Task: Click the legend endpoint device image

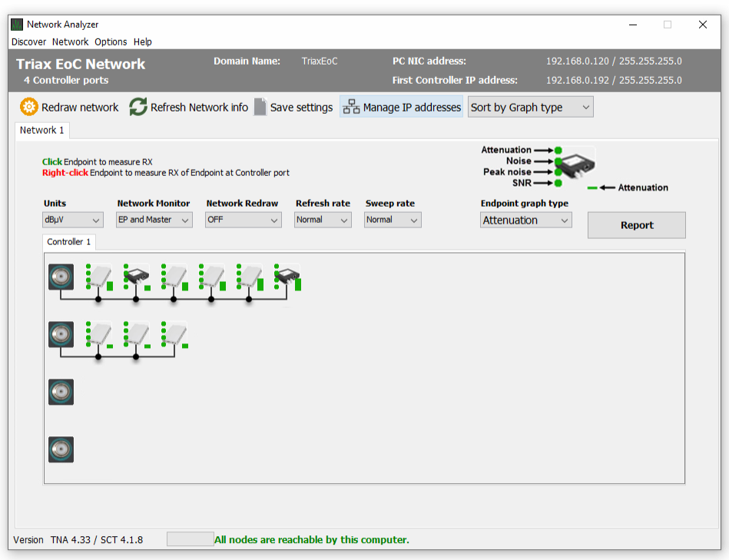Action: (x=575, y=166)
